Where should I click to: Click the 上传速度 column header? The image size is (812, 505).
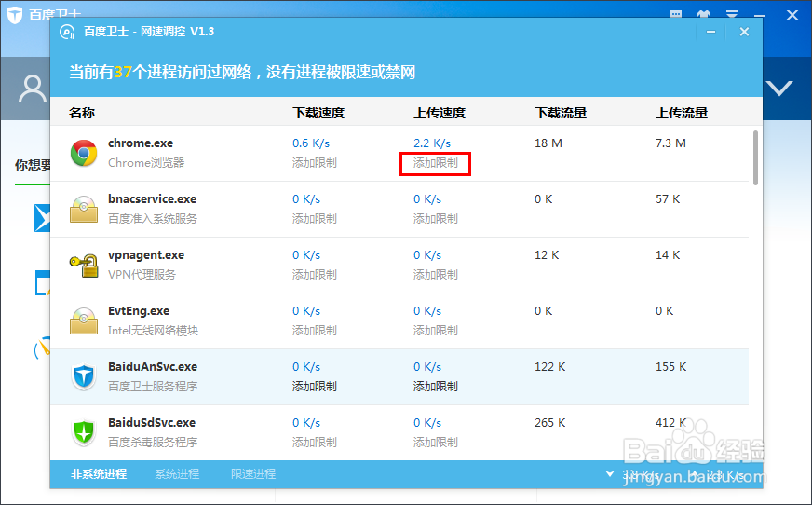point(440,113)
